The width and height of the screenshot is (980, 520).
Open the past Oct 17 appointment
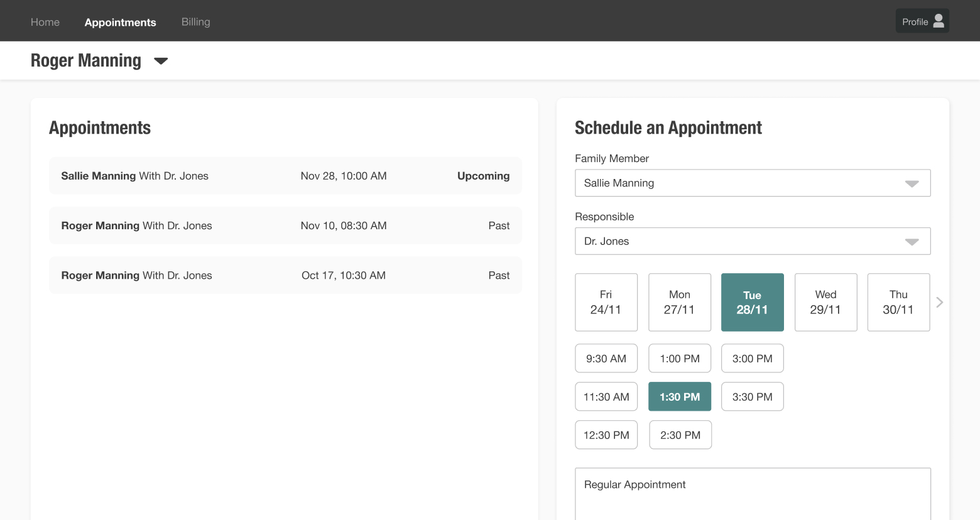(285, 275)
